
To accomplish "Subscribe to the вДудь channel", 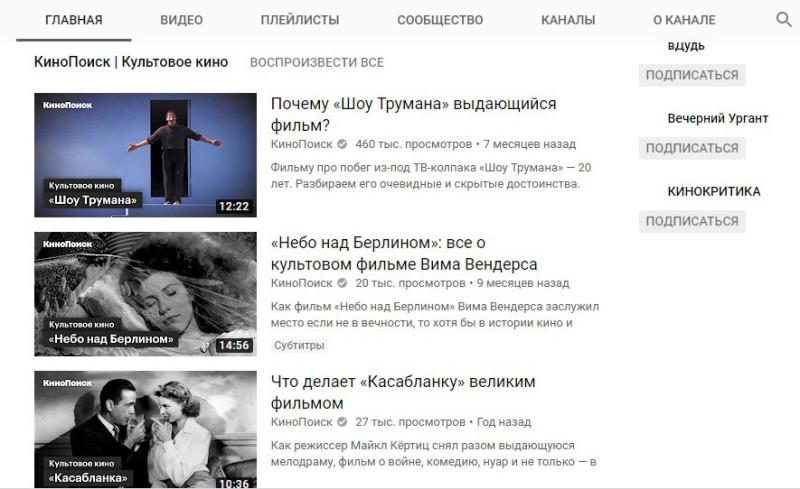I will [692, 75].
